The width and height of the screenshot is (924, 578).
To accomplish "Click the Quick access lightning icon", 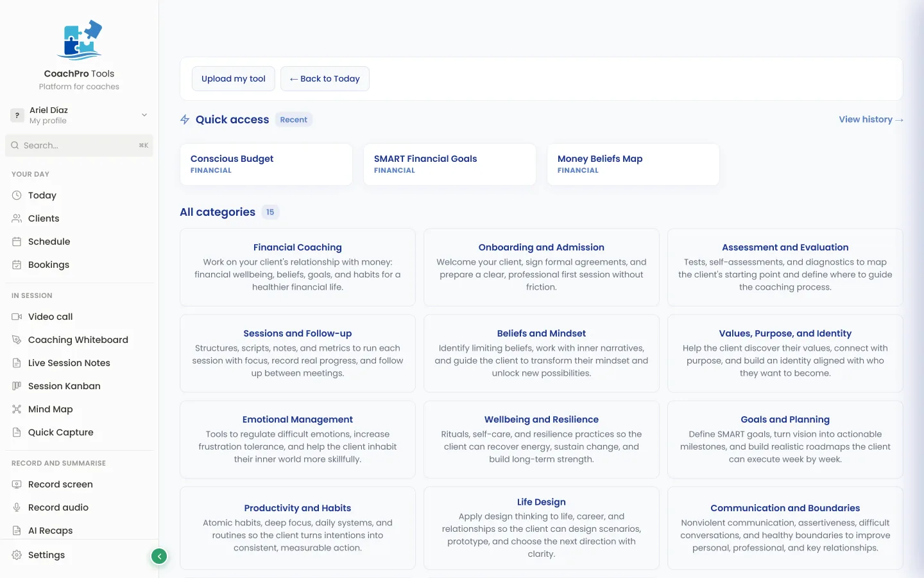I will coord(185,119).
